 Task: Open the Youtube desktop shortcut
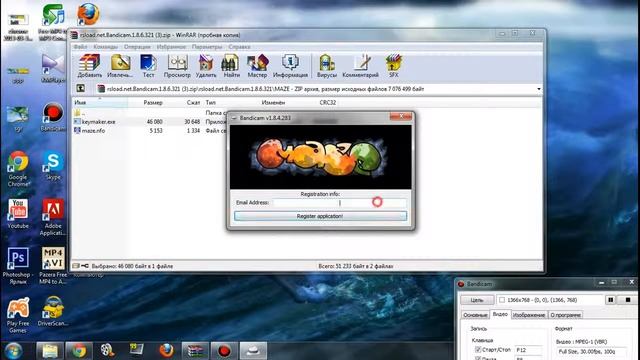pos(18,214)
